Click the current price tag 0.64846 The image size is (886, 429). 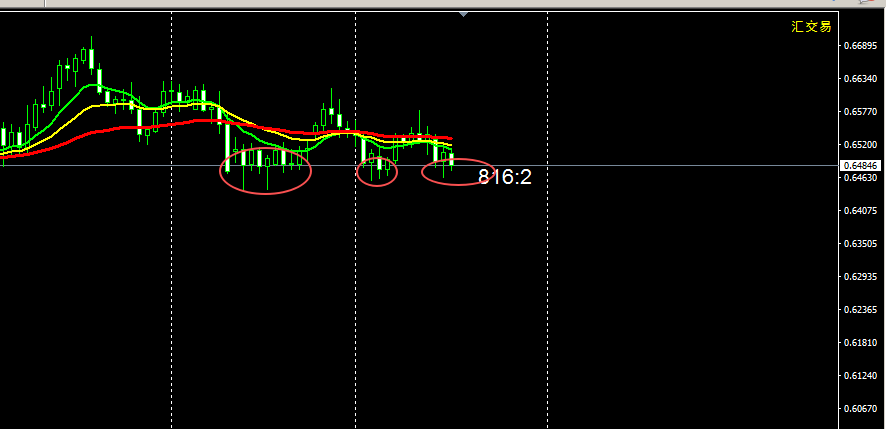pos(859,165)
